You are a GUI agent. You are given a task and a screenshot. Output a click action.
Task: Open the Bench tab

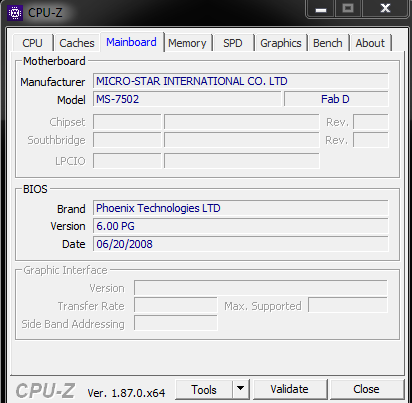[328, 43]
